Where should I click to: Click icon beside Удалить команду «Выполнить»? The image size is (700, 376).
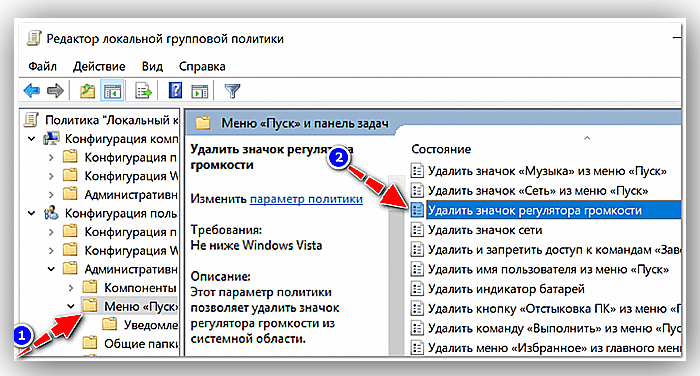[x=417, y=328]
